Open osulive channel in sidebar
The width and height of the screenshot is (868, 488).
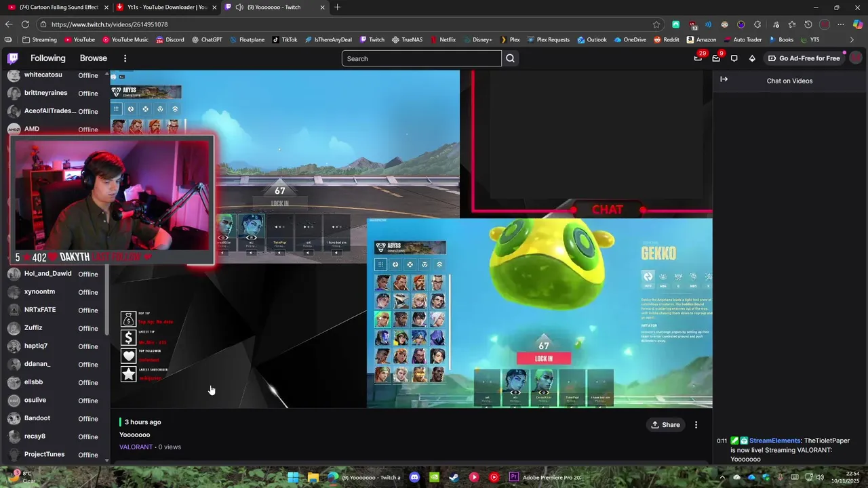tap(54, 400)
